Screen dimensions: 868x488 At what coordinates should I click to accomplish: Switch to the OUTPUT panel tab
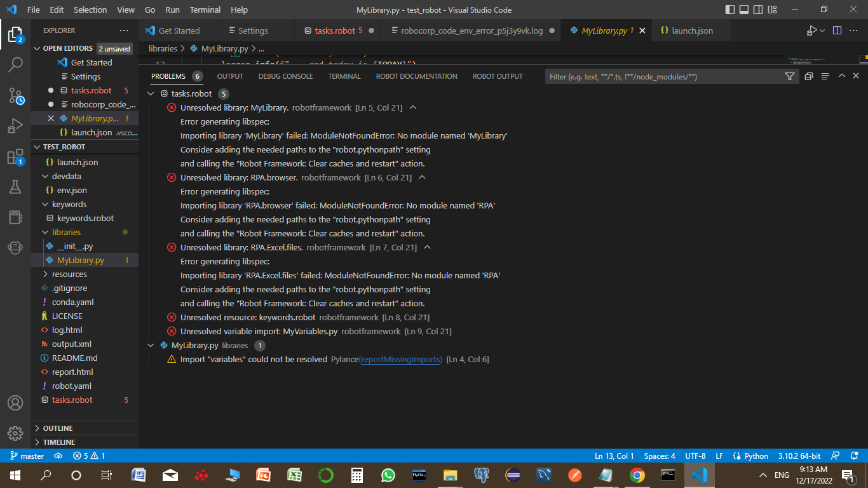230,76
